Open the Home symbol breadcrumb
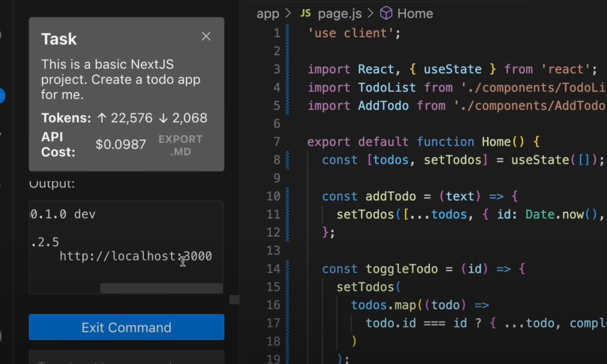Viewport: 607px width, 364px height. pos(415,13)
